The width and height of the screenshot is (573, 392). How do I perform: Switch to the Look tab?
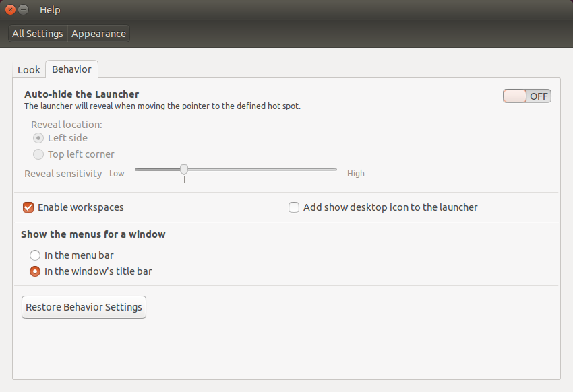pyautogui.click(x=29, y=70)
